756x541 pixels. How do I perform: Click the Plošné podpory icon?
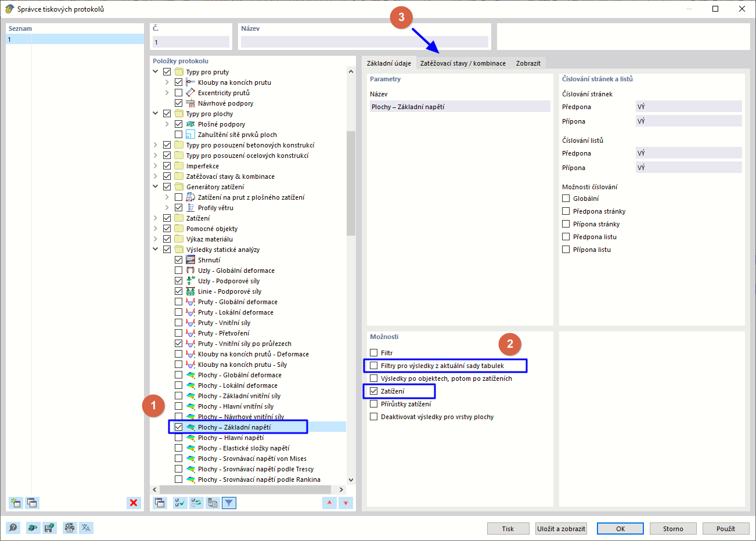pyautogui.click(x=190, y=124)
